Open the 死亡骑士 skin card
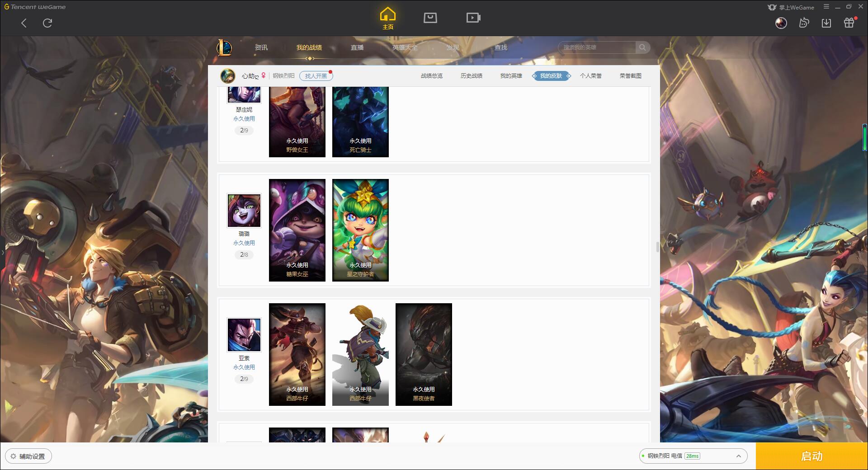 pos(360,122)
